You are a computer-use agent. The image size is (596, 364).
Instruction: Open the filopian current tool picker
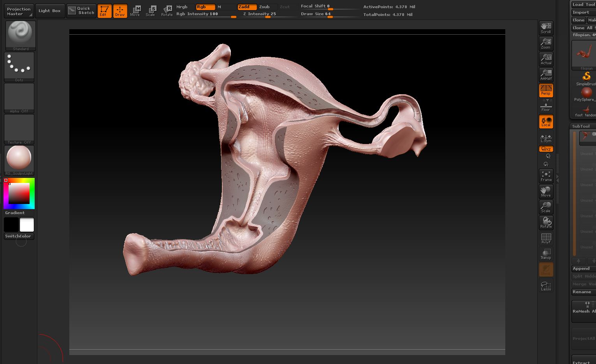click(x=584, y=55)
